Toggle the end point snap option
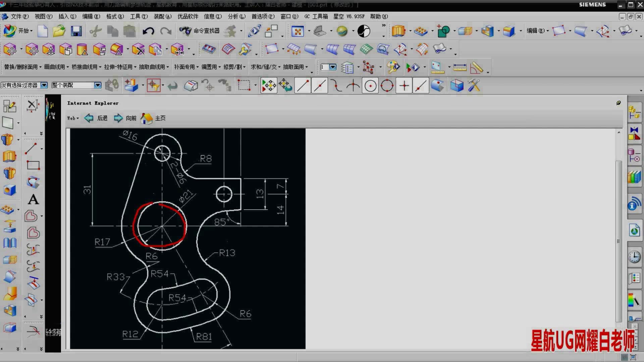 303,86
